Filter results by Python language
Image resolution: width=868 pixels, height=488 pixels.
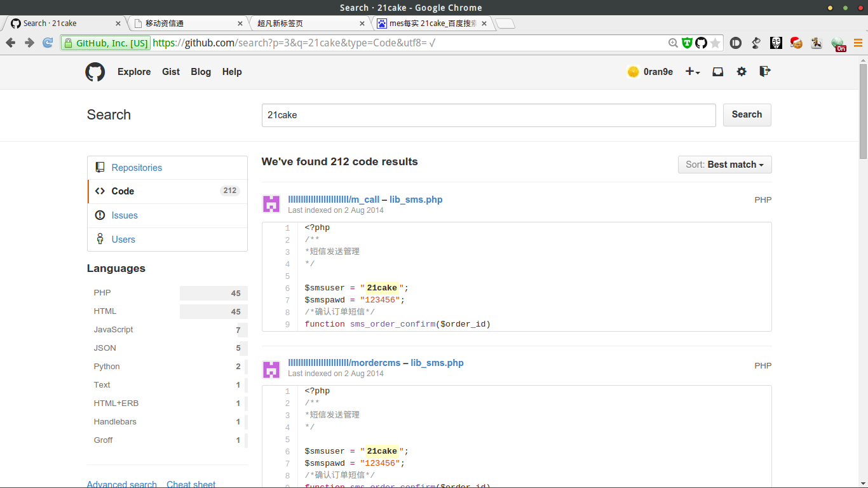[x=167, y=367]
